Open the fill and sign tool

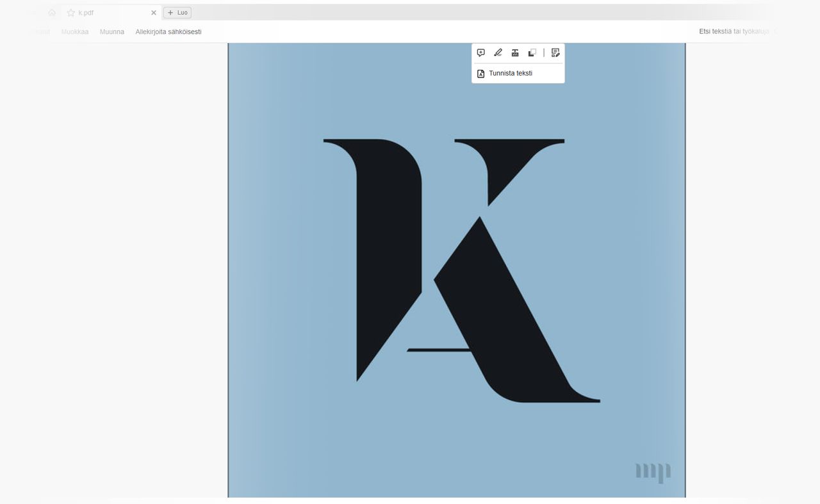tap(555, 53)
